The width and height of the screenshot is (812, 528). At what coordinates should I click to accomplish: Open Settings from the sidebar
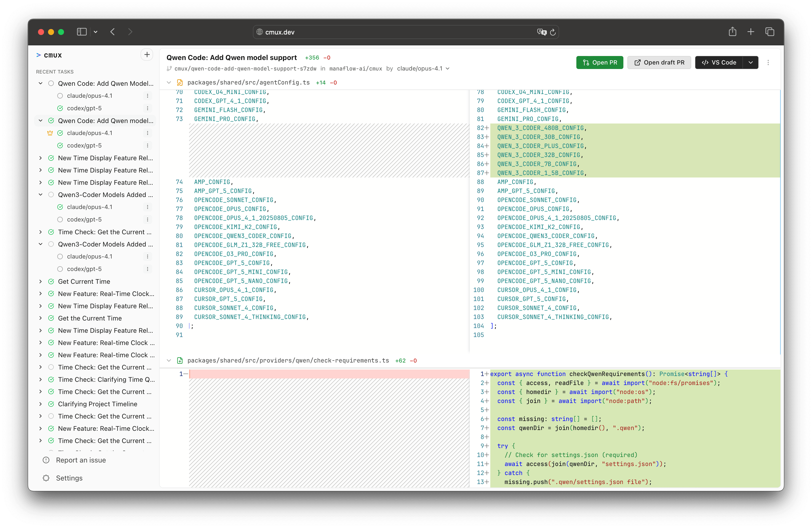(69, 478)
